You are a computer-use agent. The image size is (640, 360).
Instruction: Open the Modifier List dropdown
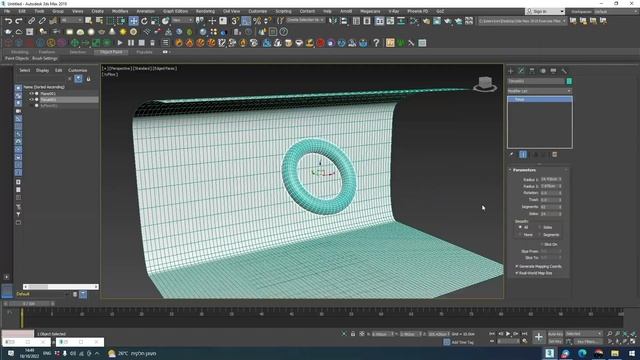pos(539,91)
